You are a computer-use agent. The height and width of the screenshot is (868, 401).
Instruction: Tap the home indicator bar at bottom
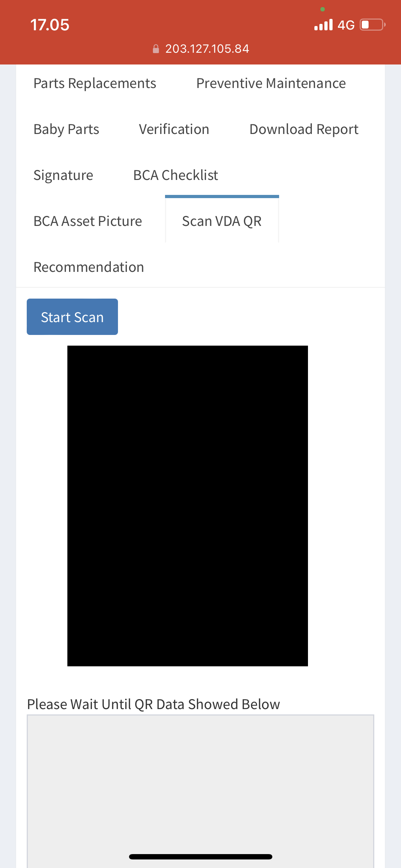coord(201,857)
